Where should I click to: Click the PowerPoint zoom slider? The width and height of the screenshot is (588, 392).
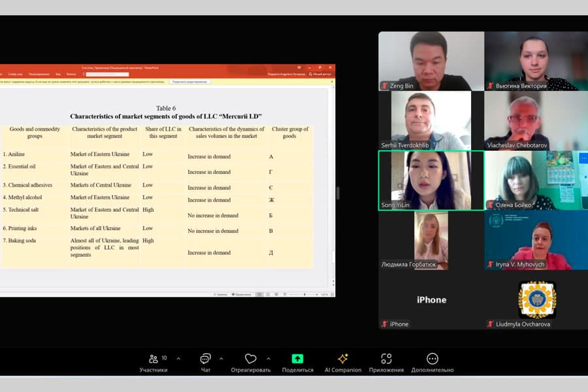[x=304, y=295]
